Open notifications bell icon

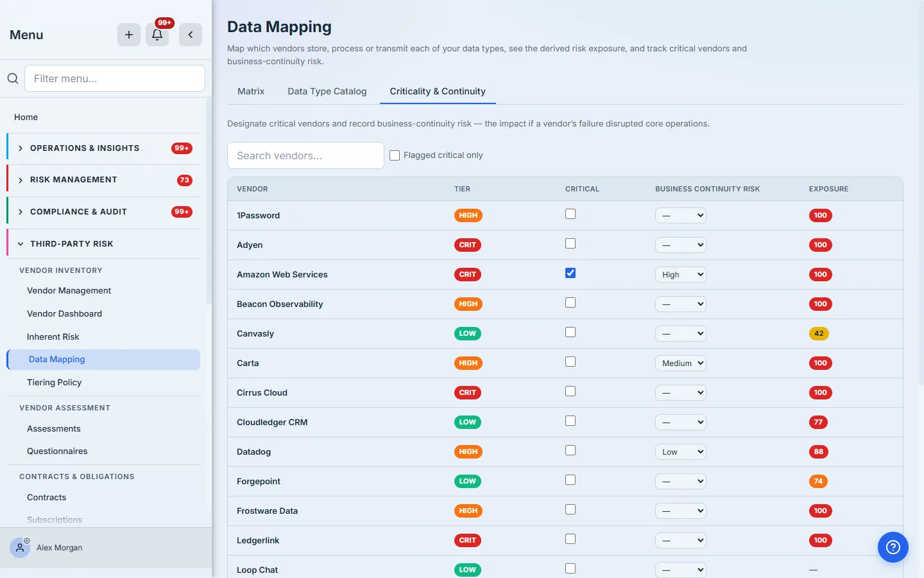(x=157, y=35)
